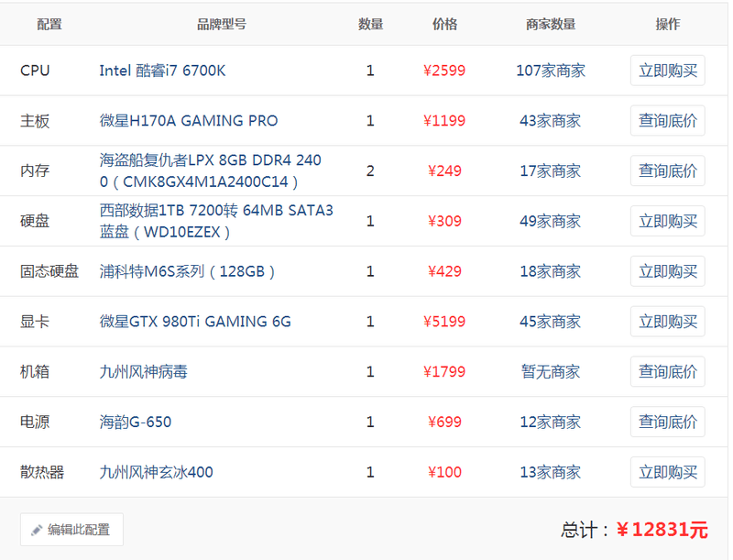Click 立即购买 for the CPU row
This screenshot has height=560, width=733.
click(x=668, y=71)
